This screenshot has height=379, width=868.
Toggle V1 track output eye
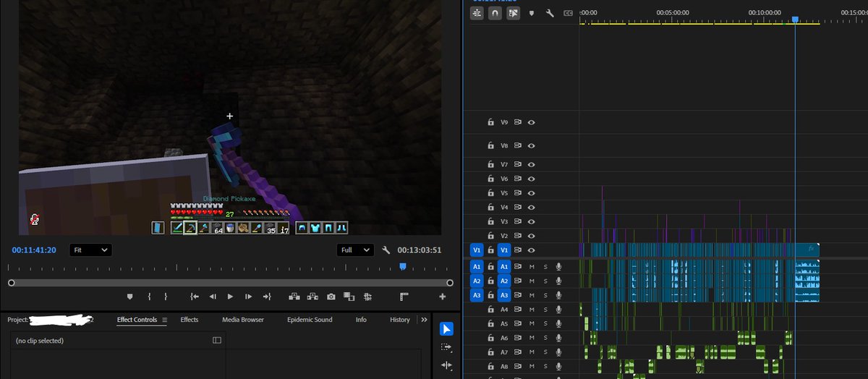[x=532, y=250]
